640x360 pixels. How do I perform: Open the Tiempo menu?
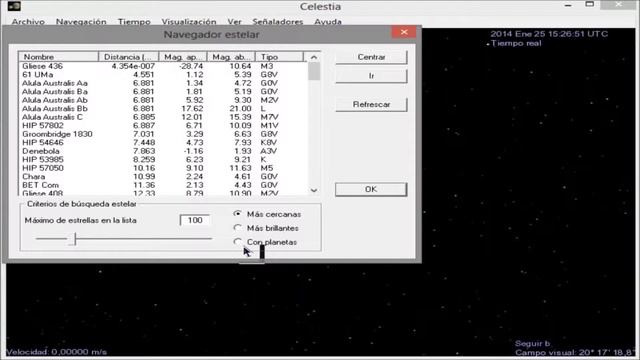134,22
